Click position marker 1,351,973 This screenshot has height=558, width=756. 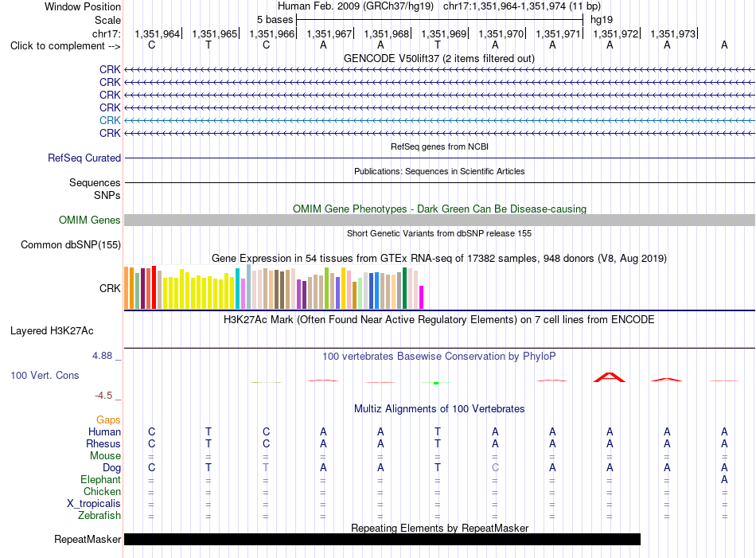click(x=672, y=33)
